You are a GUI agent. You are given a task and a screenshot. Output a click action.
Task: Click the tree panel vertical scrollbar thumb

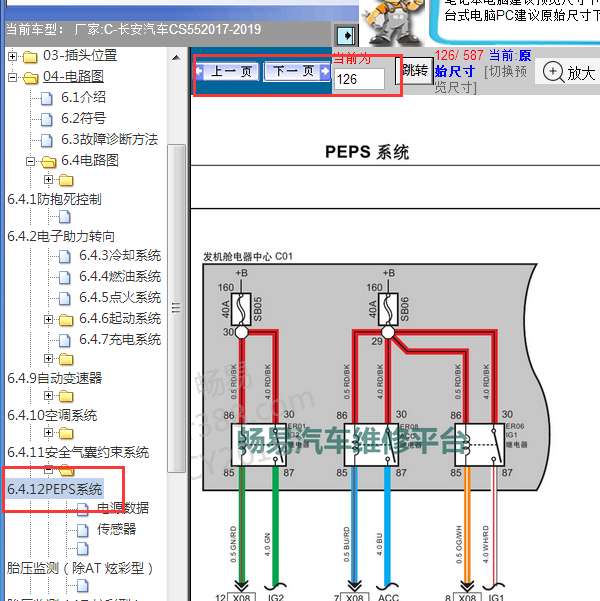(176, 308)
